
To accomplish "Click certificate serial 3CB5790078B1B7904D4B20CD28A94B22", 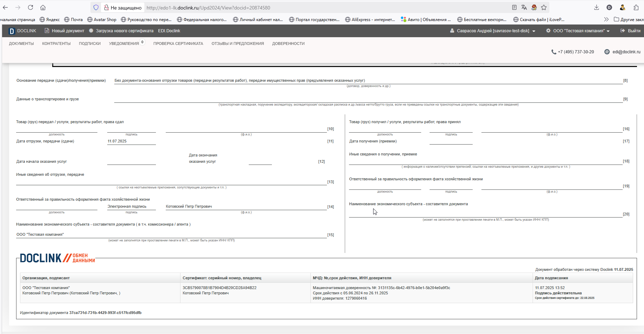I will coord(219,288).
